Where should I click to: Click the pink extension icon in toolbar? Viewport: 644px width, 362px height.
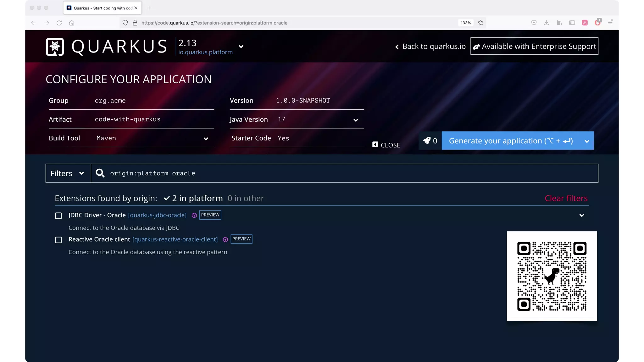[x=585, y=23]
